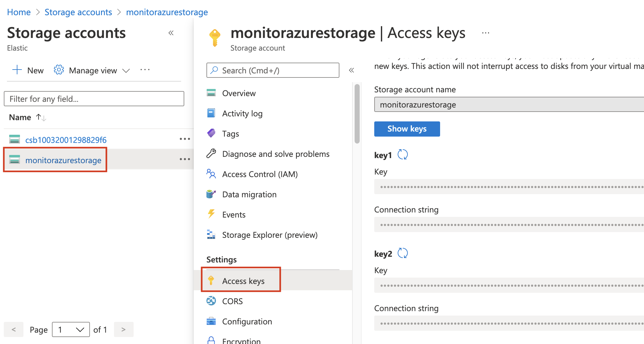Open Access Control (IAM)

[260, 174]
